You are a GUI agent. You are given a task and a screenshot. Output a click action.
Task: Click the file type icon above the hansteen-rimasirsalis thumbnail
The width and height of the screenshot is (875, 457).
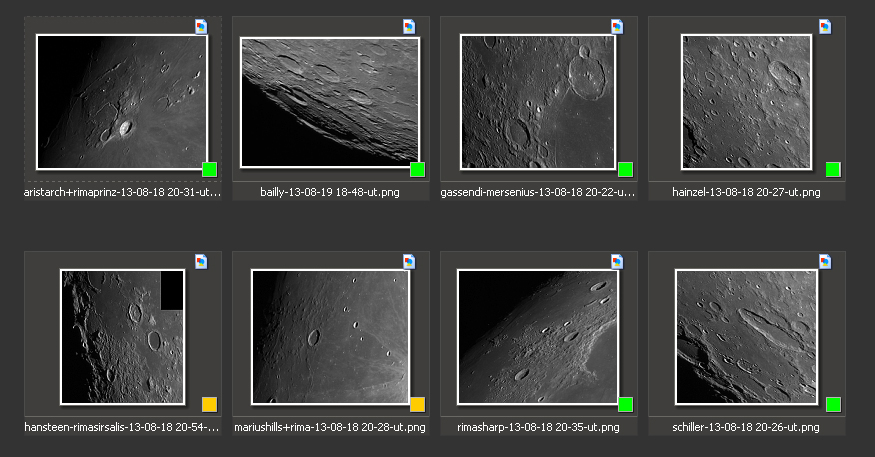click(201, 261)
